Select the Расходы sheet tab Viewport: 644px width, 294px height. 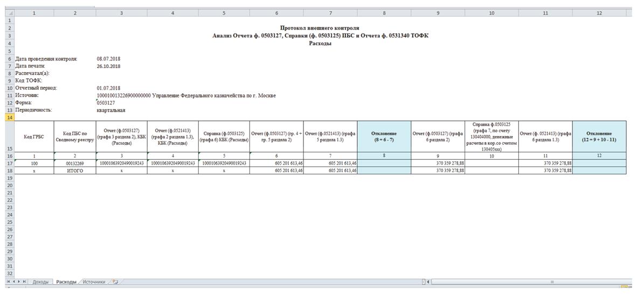(66, 282)
